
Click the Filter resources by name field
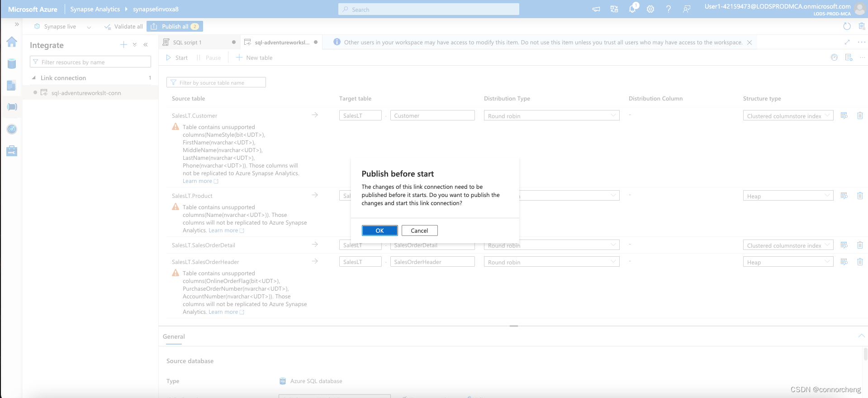pos(90,62)
